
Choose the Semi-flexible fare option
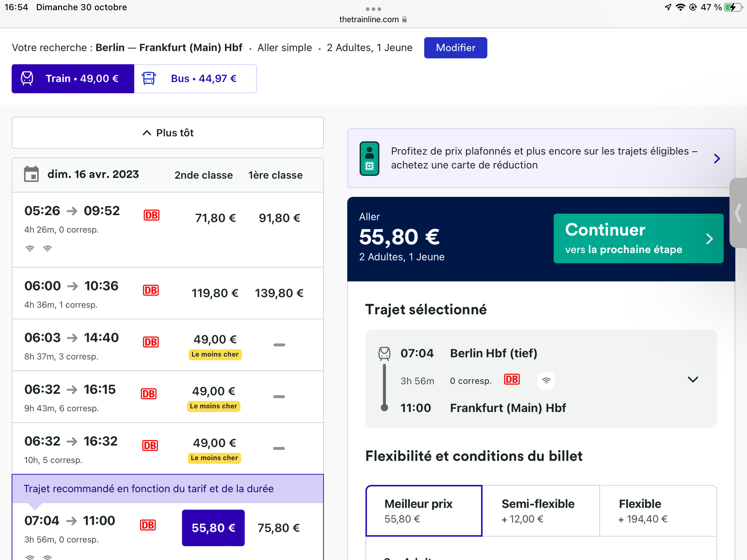point(541,511)
